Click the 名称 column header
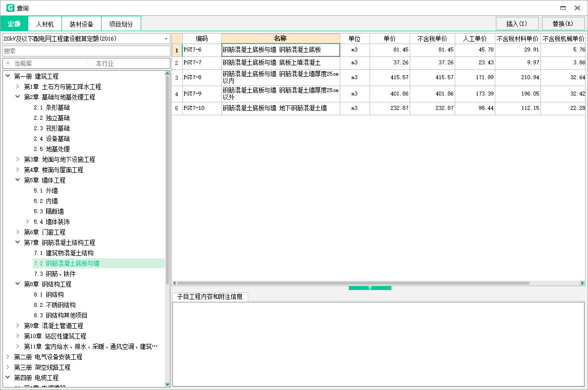The width and height of the screenshot is (588, 390). click(x=280, y=38)
